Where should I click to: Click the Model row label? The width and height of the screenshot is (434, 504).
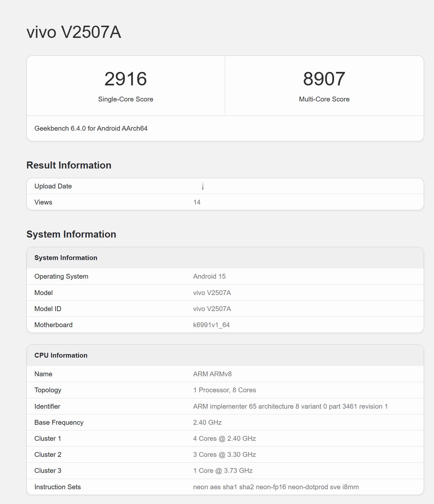(x=44, y=293)
